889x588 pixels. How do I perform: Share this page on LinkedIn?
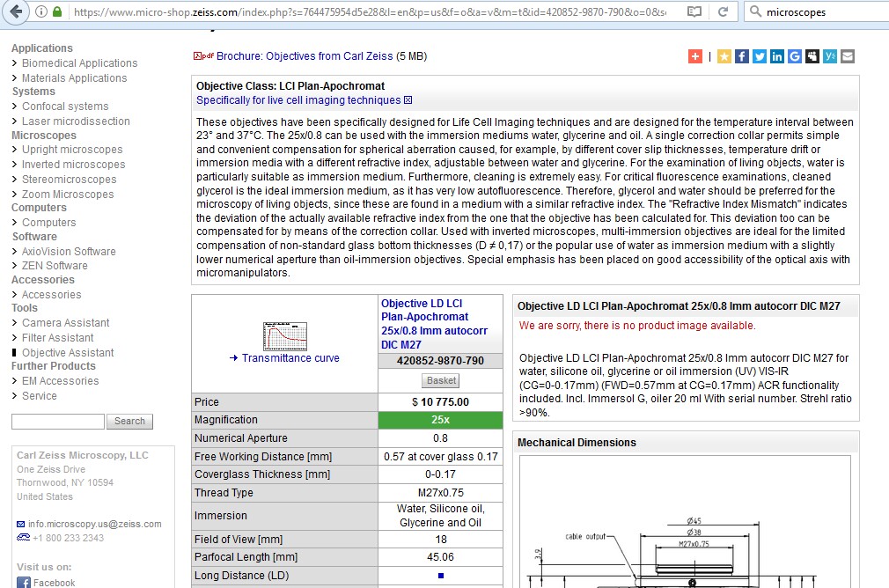pos(776,56)
